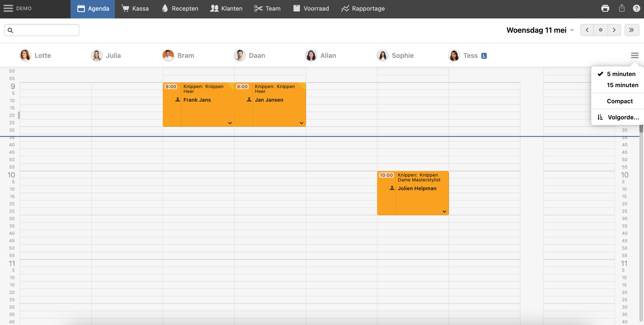This screenshot has width=644, height=325.
Task: Click the share/export icon
Action: (622, 8)
